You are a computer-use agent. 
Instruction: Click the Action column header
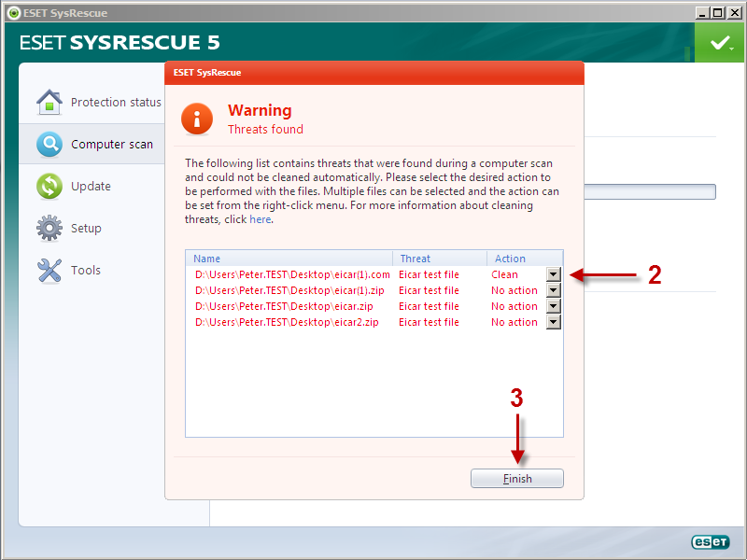525,259
